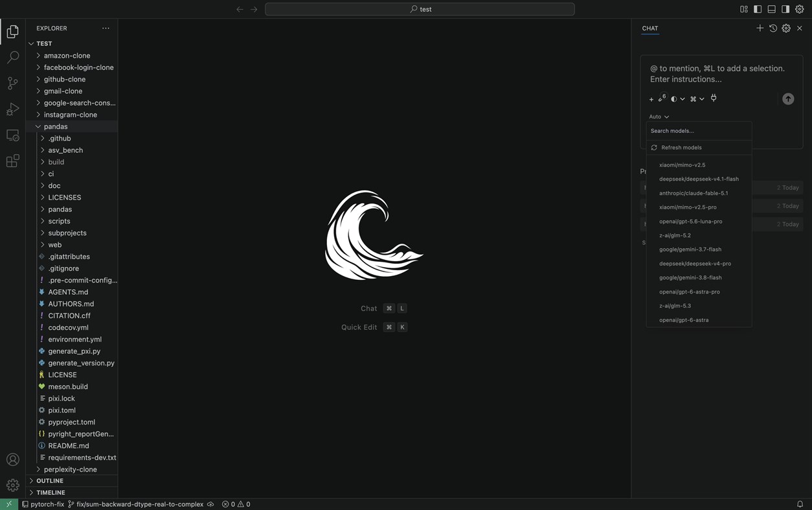This screenshot has width=812, height=510.
Task: Expand the github-clone folder
Action: (x=71, y=79)
